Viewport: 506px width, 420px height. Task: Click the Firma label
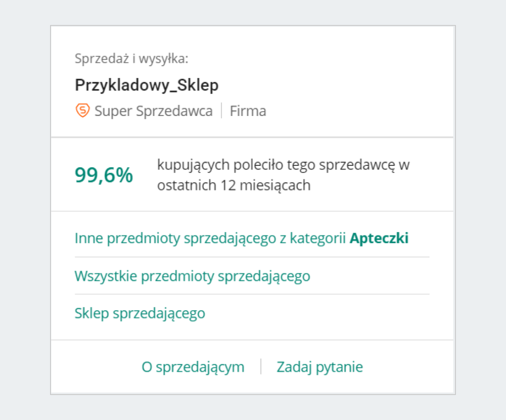pos(248,110)
